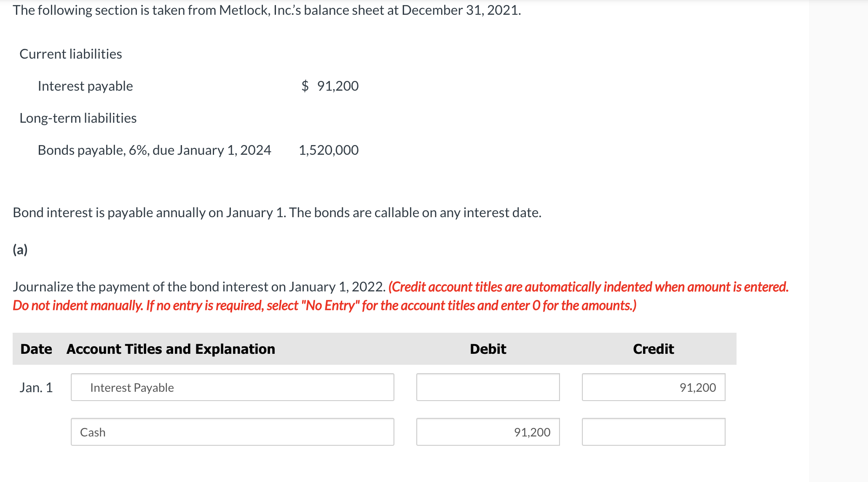The image size is (868, 482).
Task: Click the Credit column header
Action: tap(653, 349)
